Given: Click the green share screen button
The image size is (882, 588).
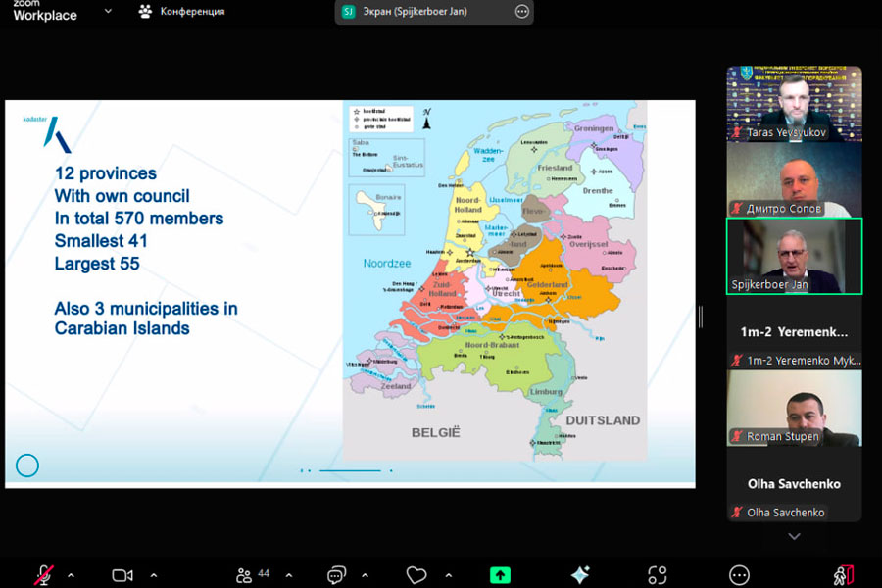Looking at the screenshot, I should pos(500,575).
